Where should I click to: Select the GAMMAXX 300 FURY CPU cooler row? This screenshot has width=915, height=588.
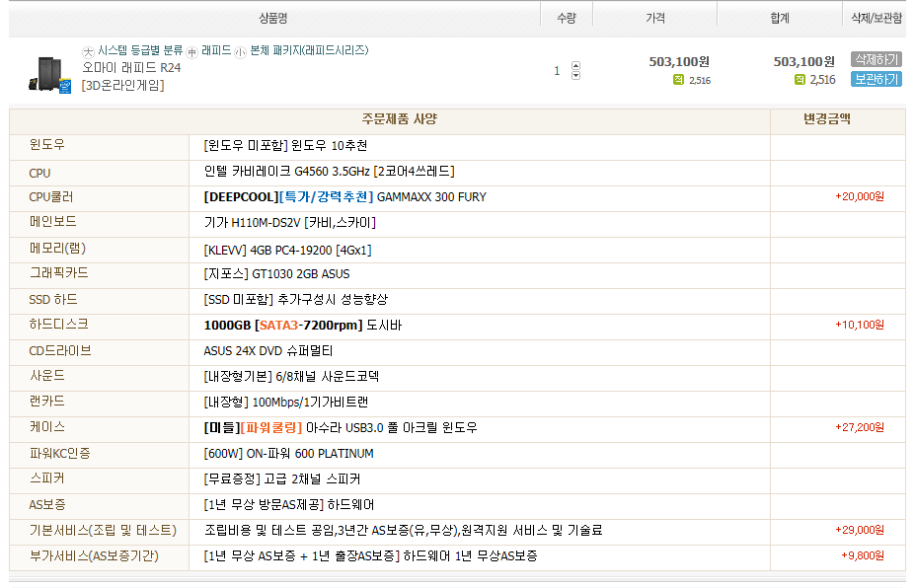tap(458, 197)
